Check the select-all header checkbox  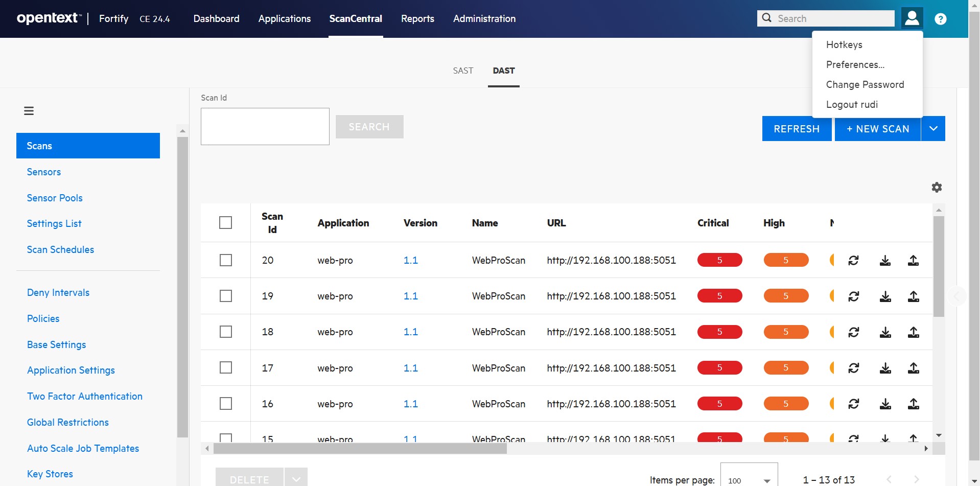pyautogui.click(x=225, y=223)
